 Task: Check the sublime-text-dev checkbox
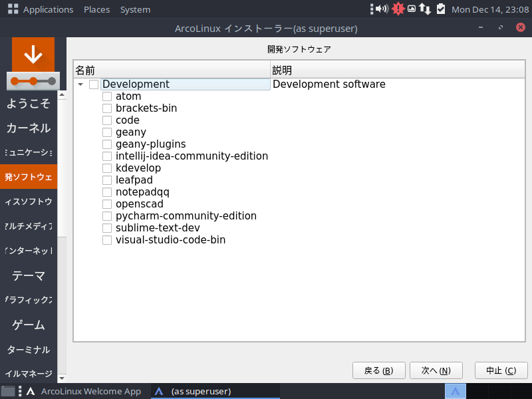click(107, 227)
